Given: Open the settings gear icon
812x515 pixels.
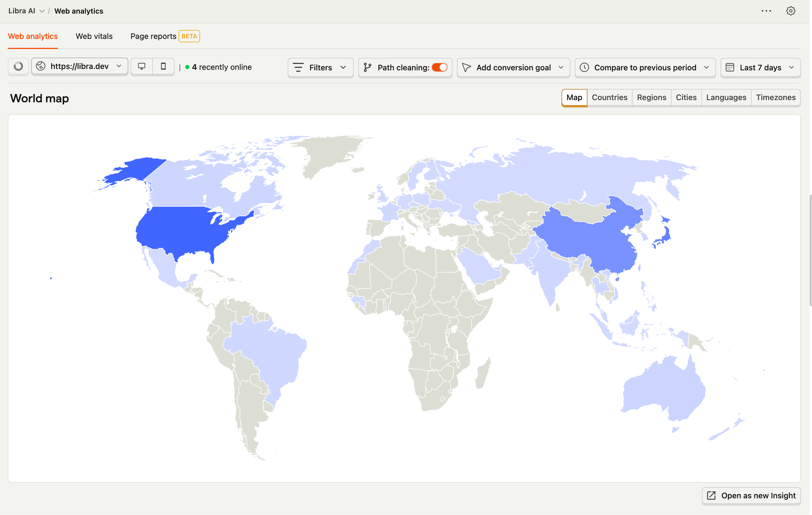Looking at the screenshot, I should coord(790,11).
